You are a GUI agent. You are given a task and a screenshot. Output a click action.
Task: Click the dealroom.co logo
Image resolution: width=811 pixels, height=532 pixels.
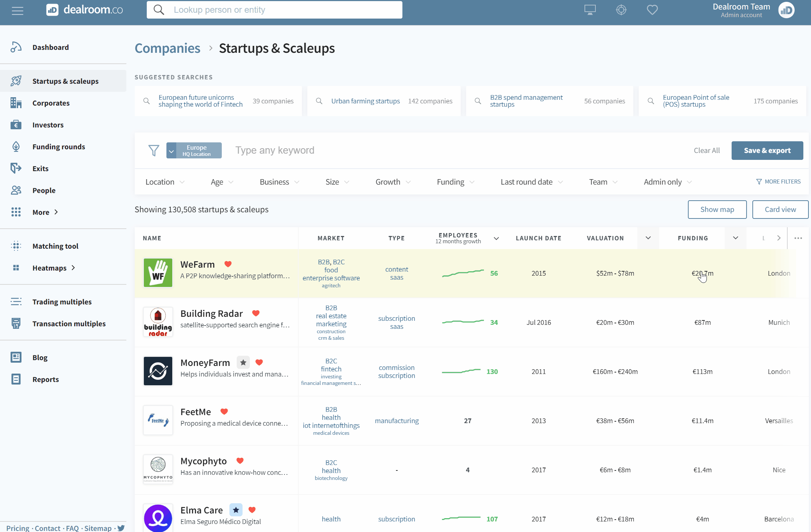click(84, 10)
